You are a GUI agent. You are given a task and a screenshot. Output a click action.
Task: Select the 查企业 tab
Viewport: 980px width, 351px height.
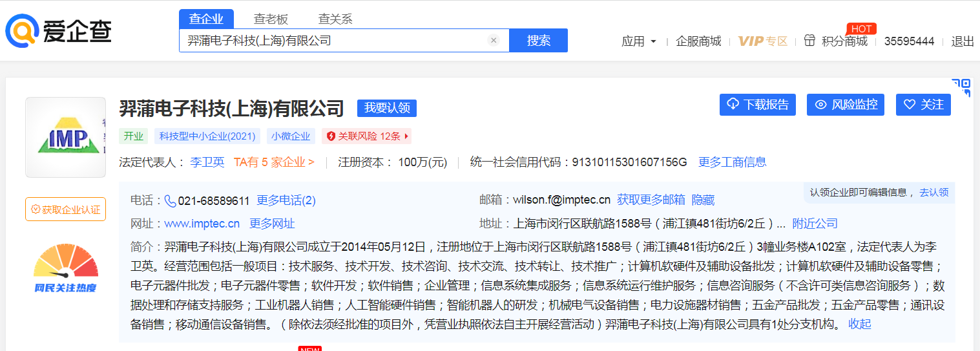point(206,19)
